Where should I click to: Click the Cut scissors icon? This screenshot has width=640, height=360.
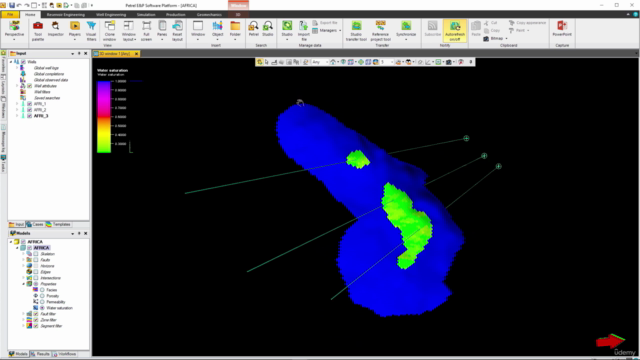(x=486, y=23)
